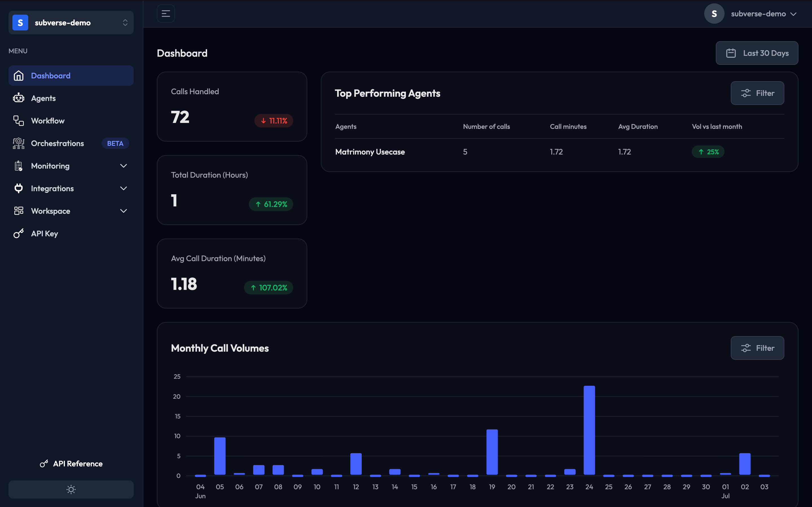Expand the Integrations submenu chevron

123,188
